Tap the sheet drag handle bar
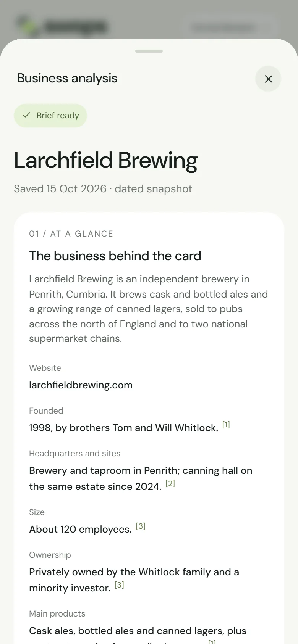Screen dimensions: 298x644 (x=149, y=51)
